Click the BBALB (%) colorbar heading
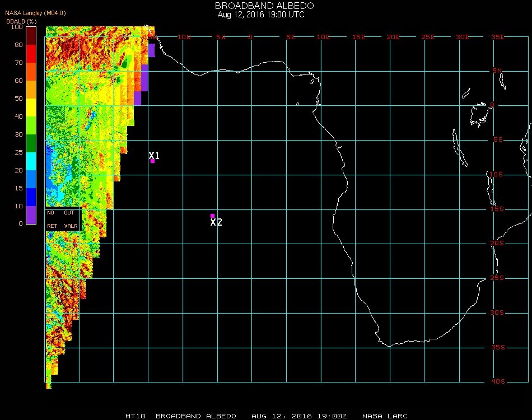Image resolution: width=532 pixels, height=420 pixels. 21,21
